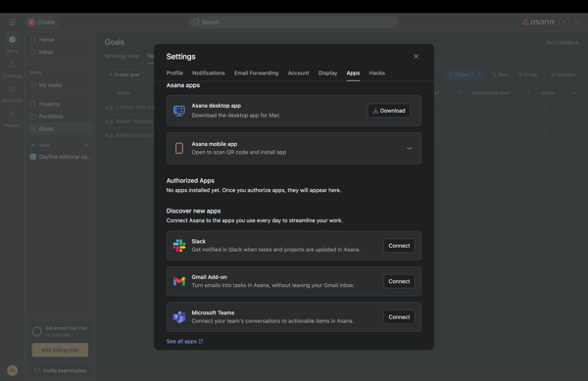The image size is (588, 381).
Task: Open the Strategy map tab on Goals page
Action: pyautogui.click(x=122, y=56)
